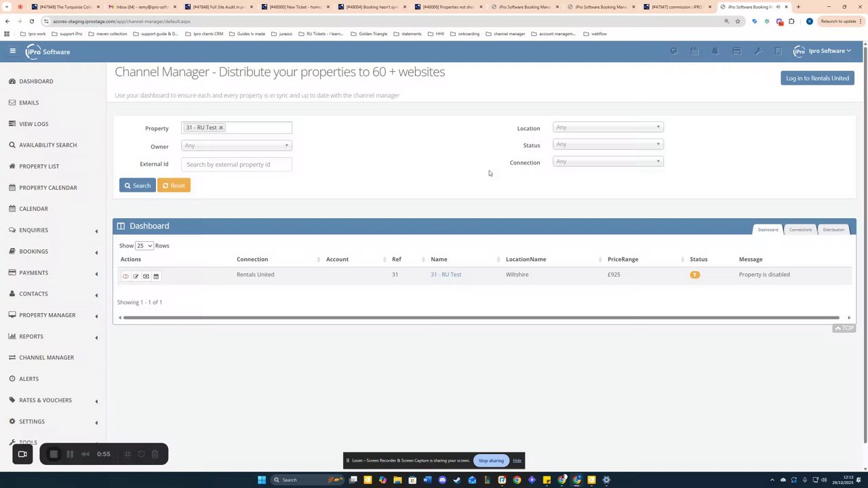This screenshot has width=868, height=488.
Task: Click the TOP scroll-to-top button
Action: coord(844,328)
